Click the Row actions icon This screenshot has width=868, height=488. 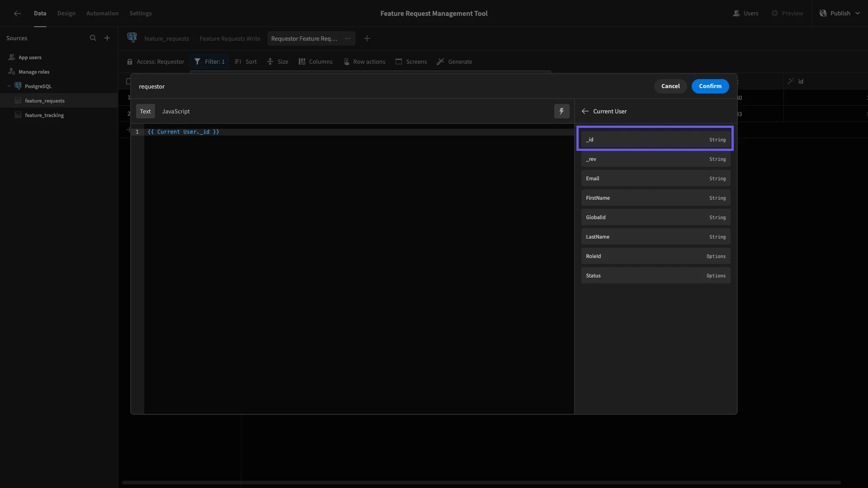click(346, 62)
